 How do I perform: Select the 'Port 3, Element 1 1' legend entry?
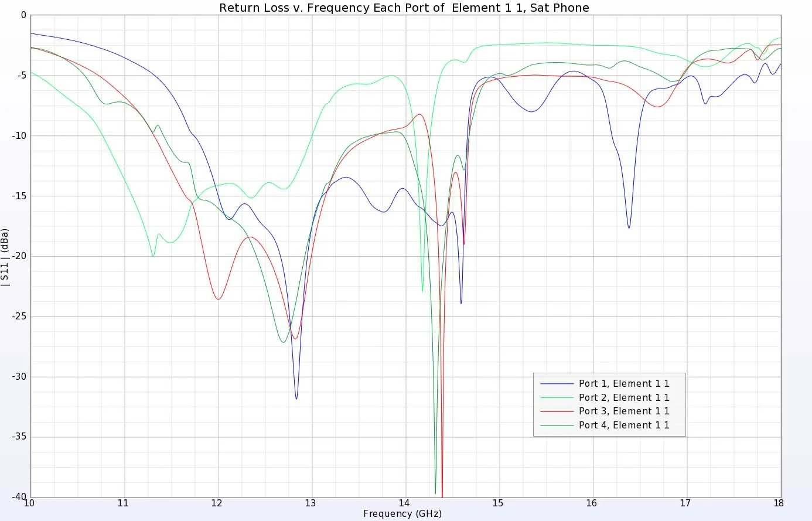coord(624,411)
